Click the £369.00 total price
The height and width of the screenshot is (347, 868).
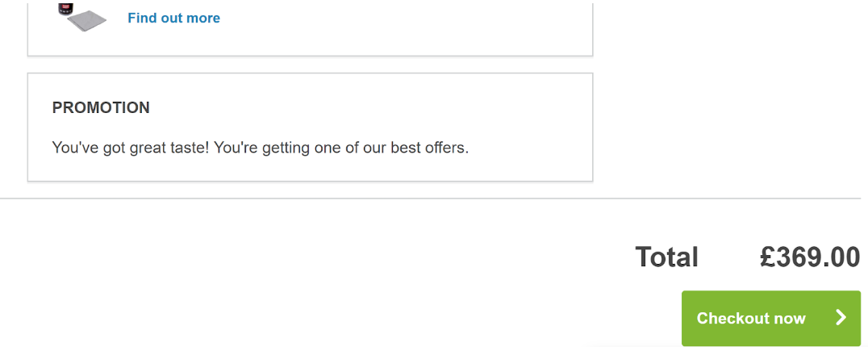point(809,257)
